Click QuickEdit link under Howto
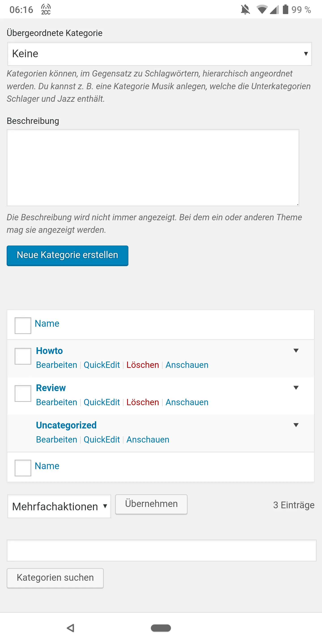This screenshot has height=644, width=322. [102, 365]
